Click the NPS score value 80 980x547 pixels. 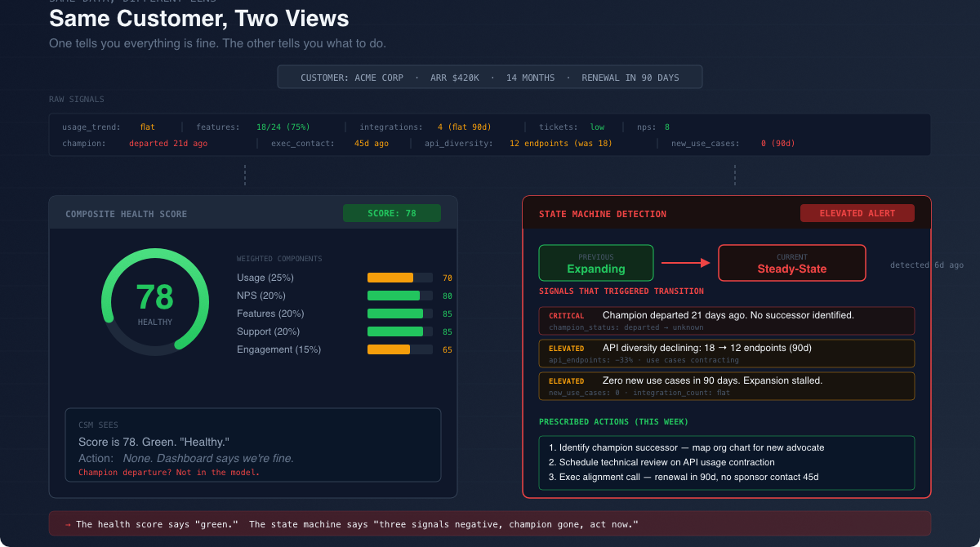pos(448,296)
